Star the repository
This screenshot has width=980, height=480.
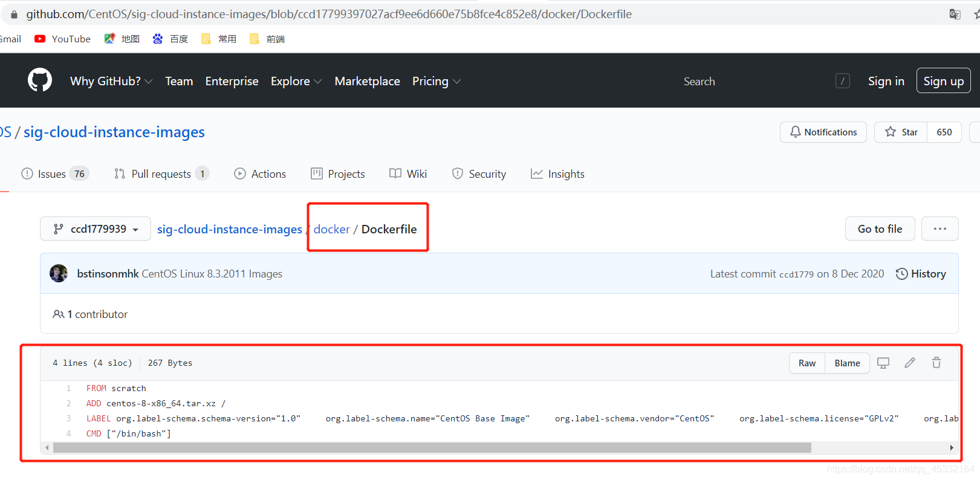901,132
